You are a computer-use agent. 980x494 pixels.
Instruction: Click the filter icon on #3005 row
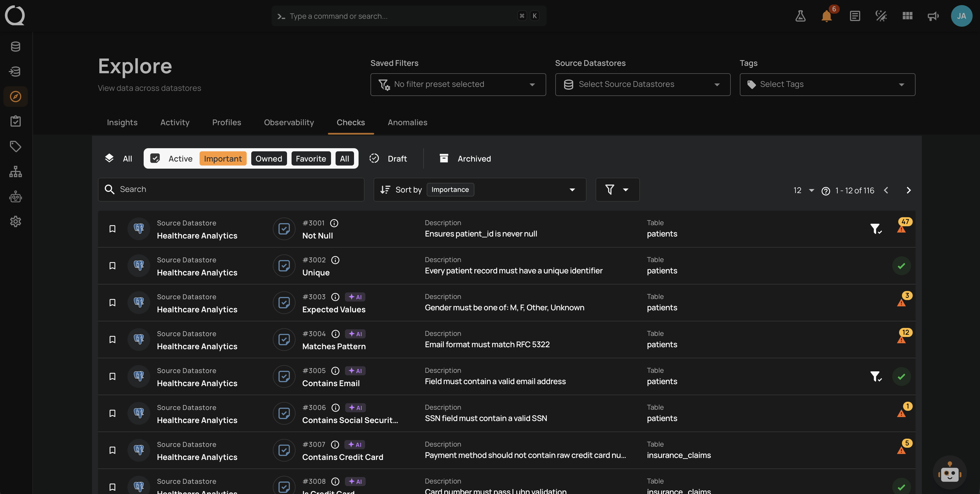[875, 376]
